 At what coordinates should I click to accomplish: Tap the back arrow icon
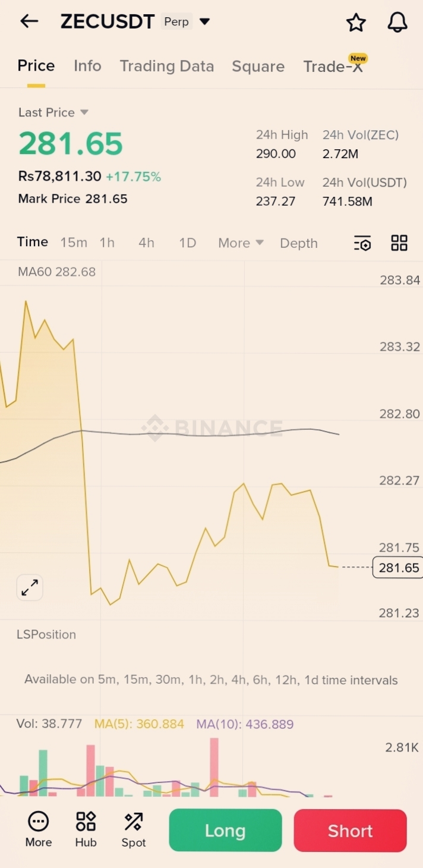(29, 22)
